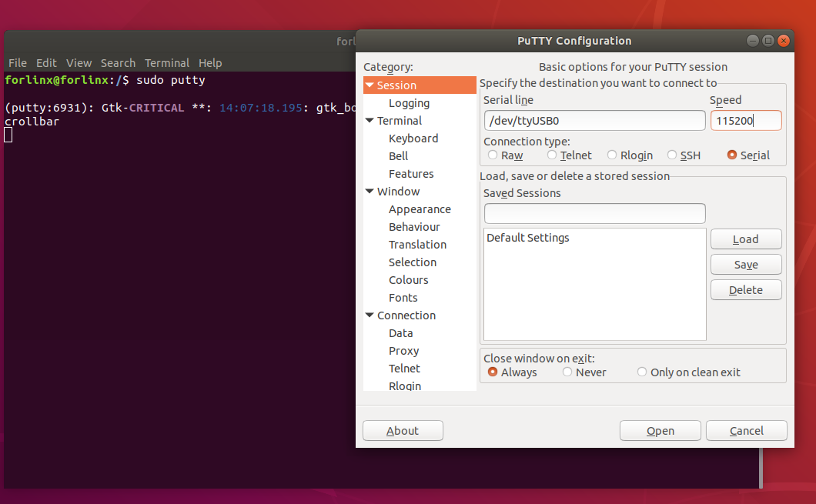Viewport: 816px width, 504px height.
Task: Edit the Serial line input field
Action: coord(594,120)
